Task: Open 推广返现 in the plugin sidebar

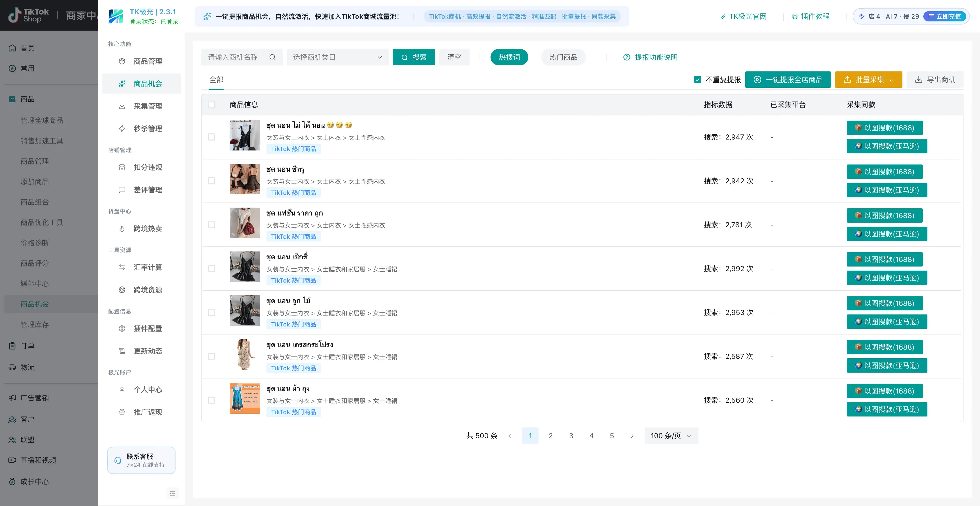Action: [x=141, y=412]
